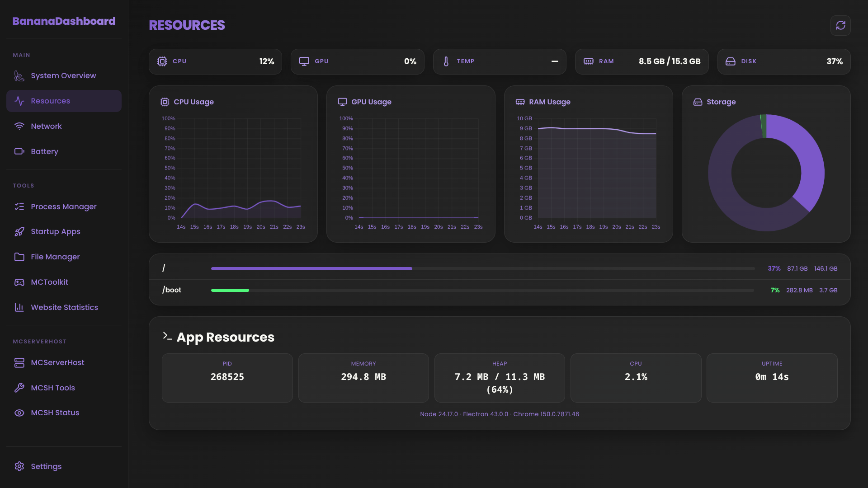Click the MCServerHost server icon

coord(19,362)
